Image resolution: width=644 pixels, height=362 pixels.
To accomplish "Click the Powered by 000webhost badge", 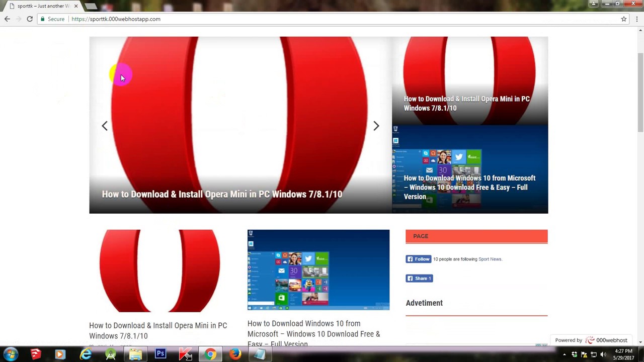I will (591, 340).
